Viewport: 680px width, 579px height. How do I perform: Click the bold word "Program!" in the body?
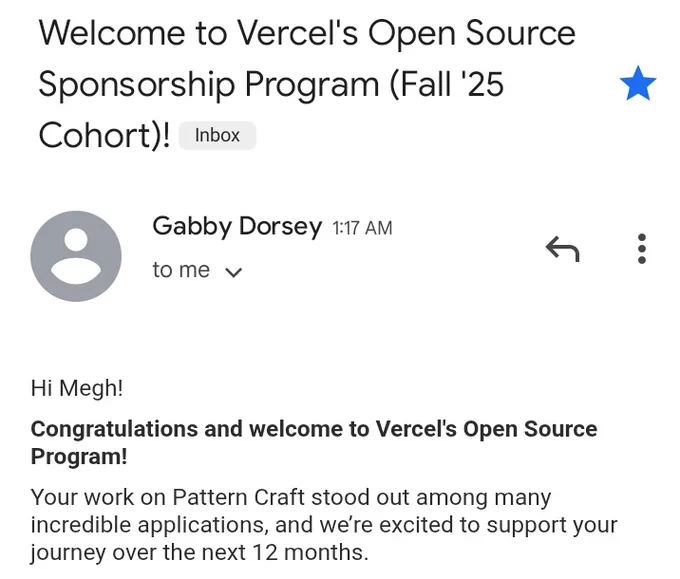79,457
